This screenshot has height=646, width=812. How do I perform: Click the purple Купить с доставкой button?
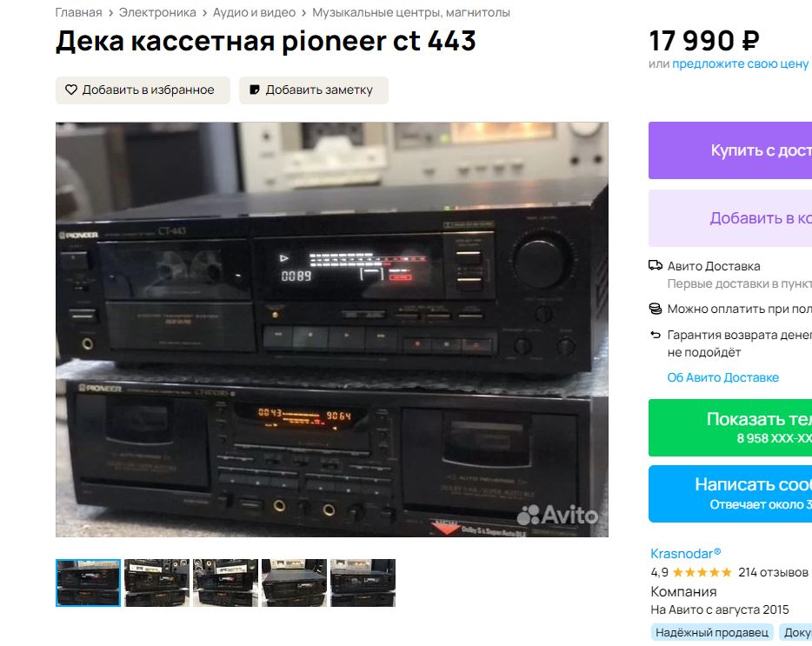pyautogui.click(x=730, y=150)
